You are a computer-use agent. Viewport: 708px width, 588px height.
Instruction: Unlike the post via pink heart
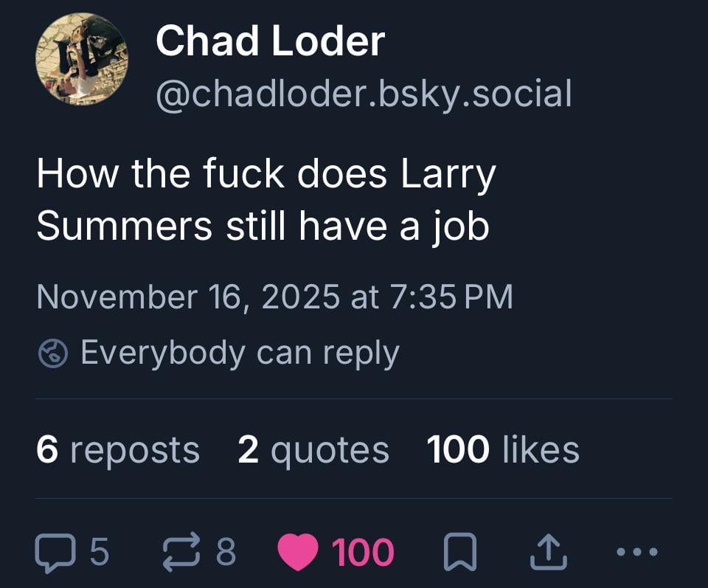pyautogui.click(x=298, y=553)
